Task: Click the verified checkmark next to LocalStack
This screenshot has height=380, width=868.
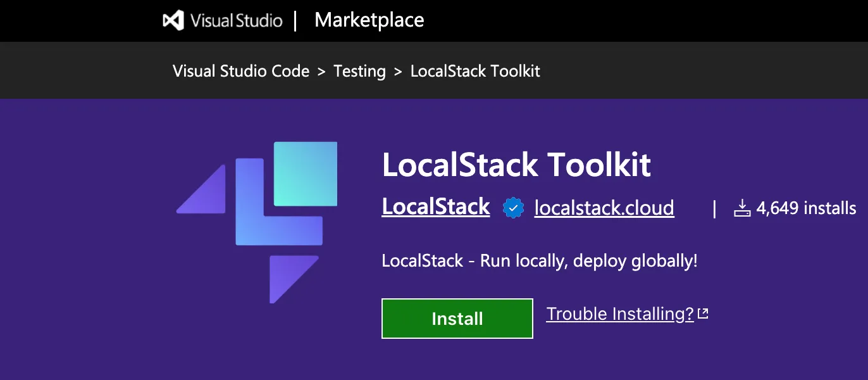Action: (512, 207)
